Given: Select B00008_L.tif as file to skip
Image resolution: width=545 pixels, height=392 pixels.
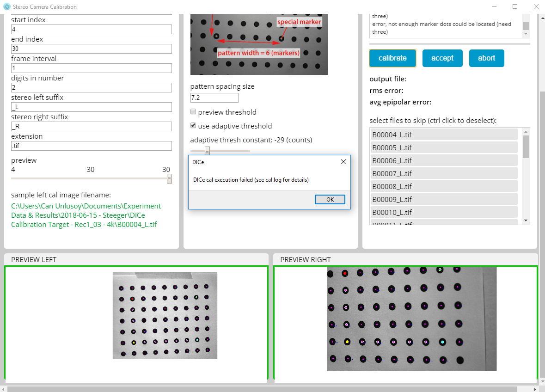Looking at the screenshot, I should coord(416,186).
